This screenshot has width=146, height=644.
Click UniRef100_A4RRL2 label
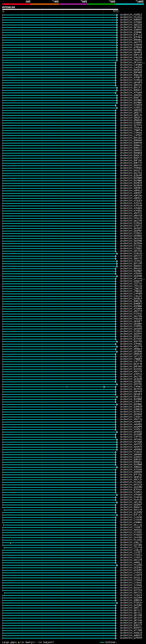(131, 562)
